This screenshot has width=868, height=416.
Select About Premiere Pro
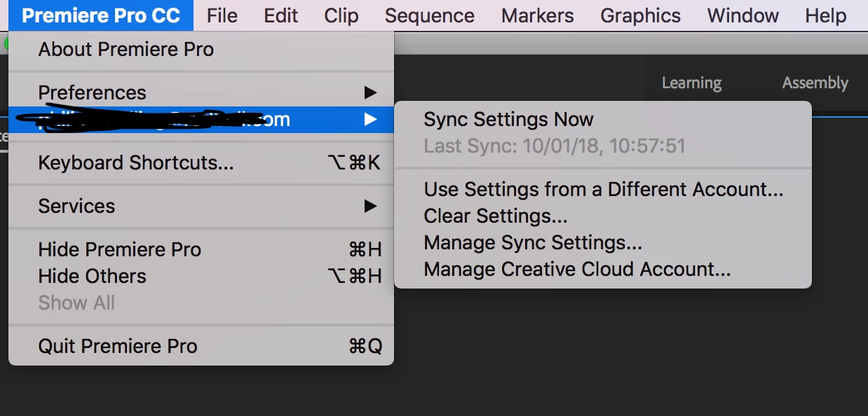[x=126, y=50]
